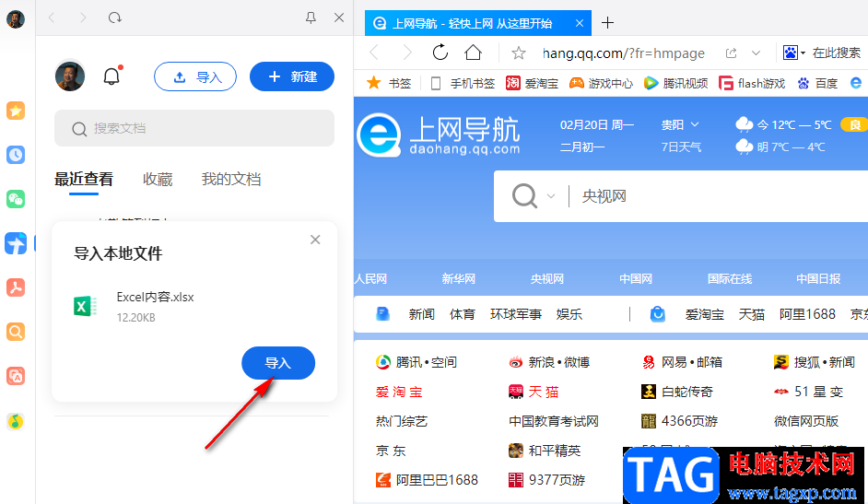The image size is (868, 504).
Task: Pin the side panel
Action: [311, 18]
